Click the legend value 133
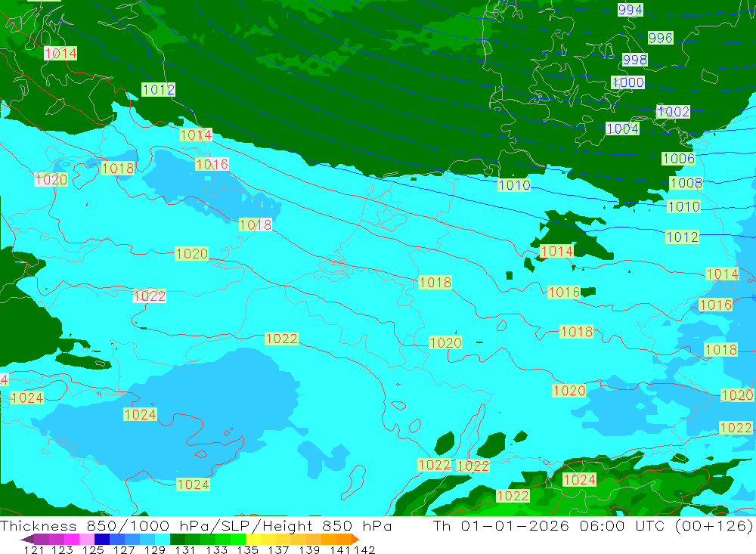This screenshot has height=554, width=756. (x=216, y=549)
